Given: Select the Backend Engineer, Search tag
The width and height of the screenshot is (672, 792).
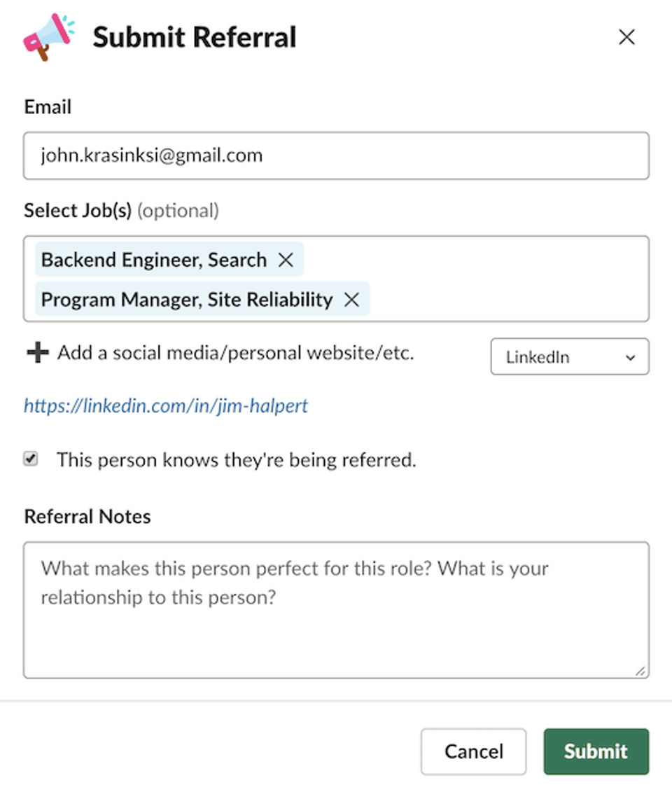Looking at the screenshot, I should tap(153, 260).
